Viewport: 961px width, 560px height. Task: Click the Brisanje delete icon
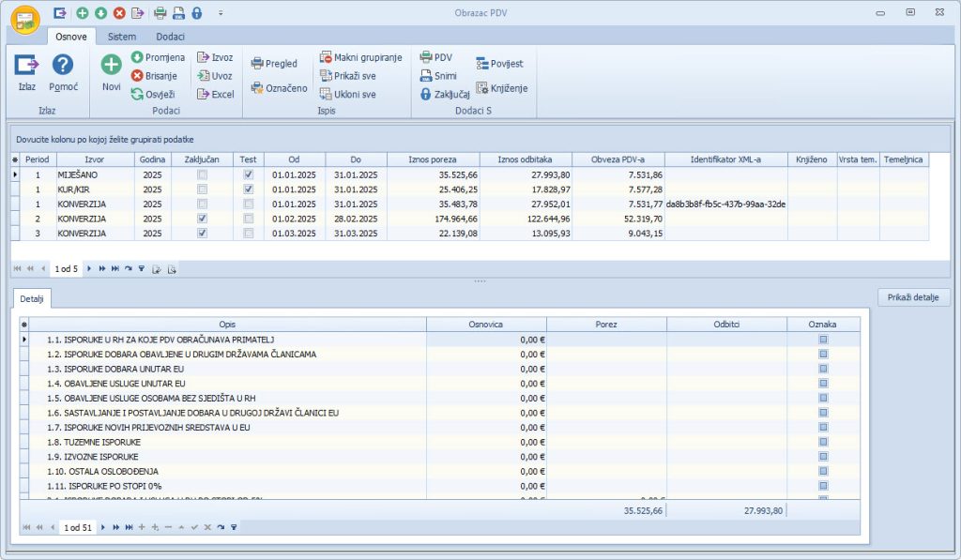pyautogui.click(x=138, y=76)
